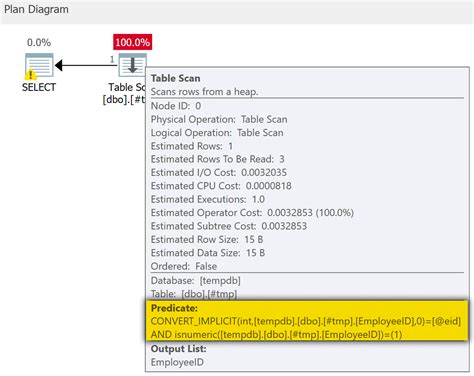Click the Table: [dbo].[#tmp] row
The image size is (474, 376).
tap(194, 294)
